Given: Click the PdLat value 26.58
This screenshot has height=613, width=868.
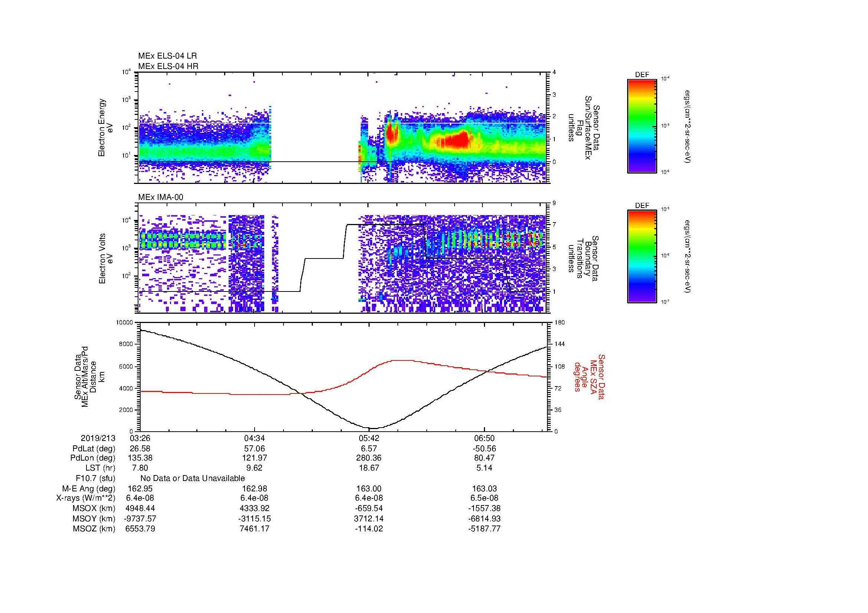Looking at the screenshot, I should [140, 449].
